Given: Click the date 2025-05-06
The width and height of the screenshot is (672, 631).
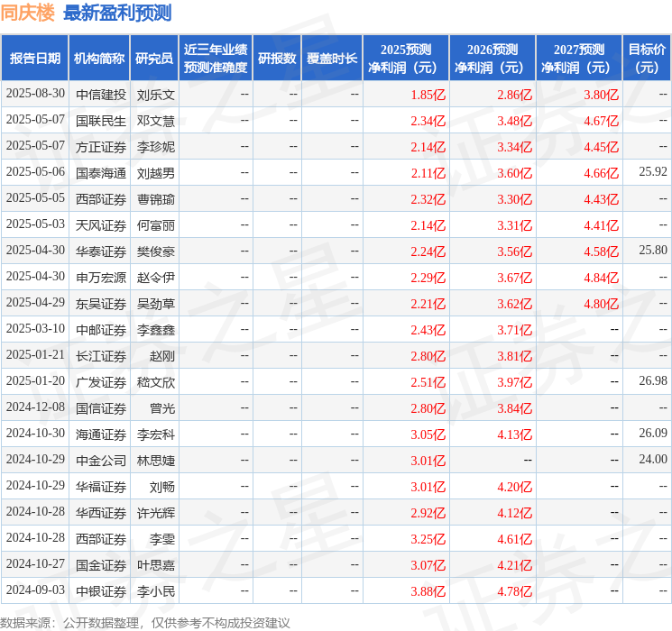Looking at the screenshot, I should 35,172.
